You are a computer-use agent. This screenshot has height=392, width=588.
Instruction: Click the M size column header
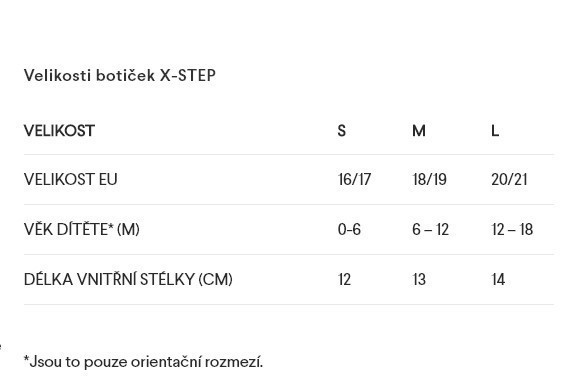(419, 131)
